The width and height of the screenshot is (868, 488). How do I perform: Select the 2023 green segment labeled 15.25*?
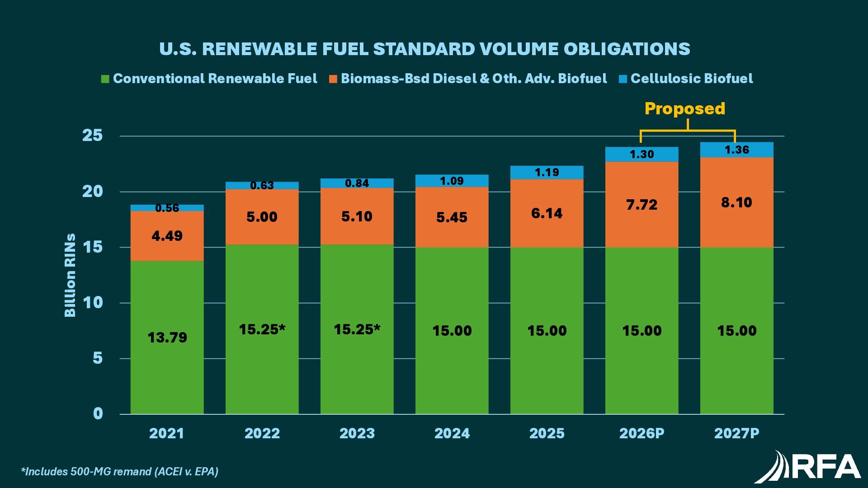(357, 329)
